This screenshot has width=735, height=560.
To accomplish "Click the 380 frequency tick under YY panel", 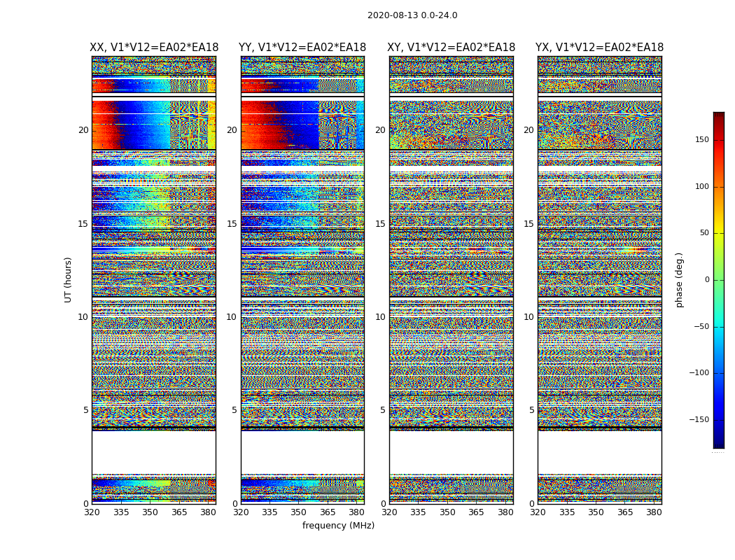I will pos(357,512).
